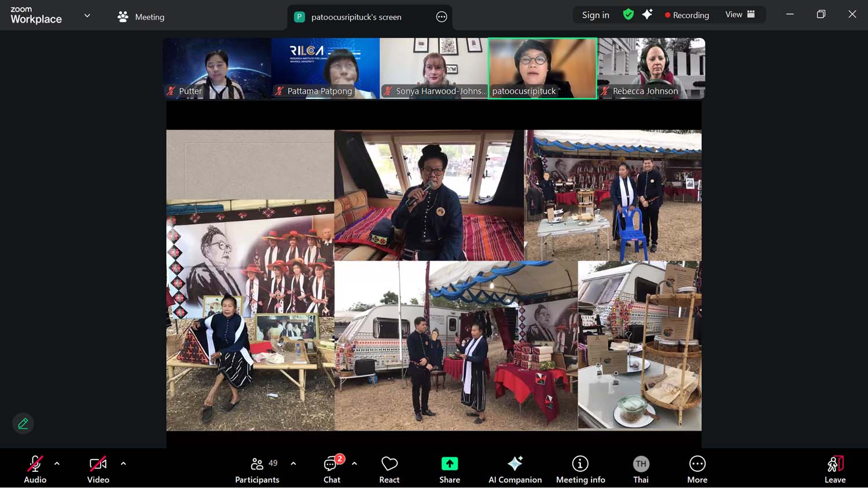The width and height of the screenshot is (868, 488).
Task: Expand the chevron beside Participants
Action: click(293, 463)
